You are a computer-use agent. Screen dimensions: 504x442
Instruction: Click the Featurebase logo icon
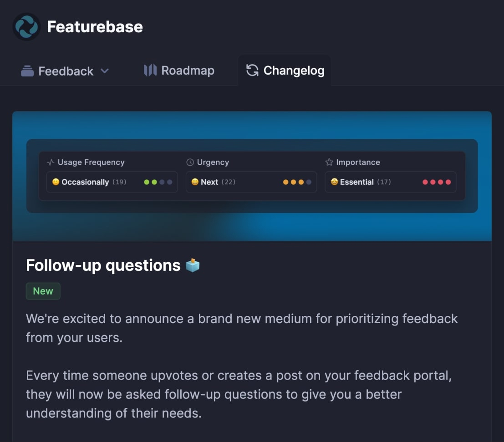27,27
